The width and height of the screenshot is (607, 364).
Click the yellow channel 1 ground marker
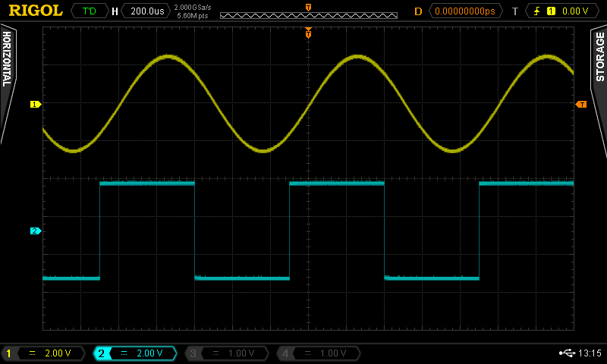pos(36,104)
